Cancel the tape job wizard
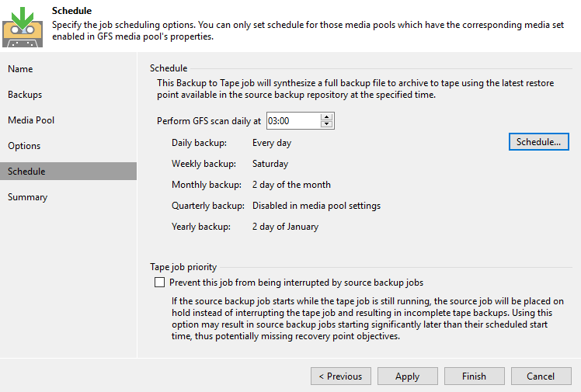Image resolution: width=581 pixels, height=392 pixels. (541, 376)
